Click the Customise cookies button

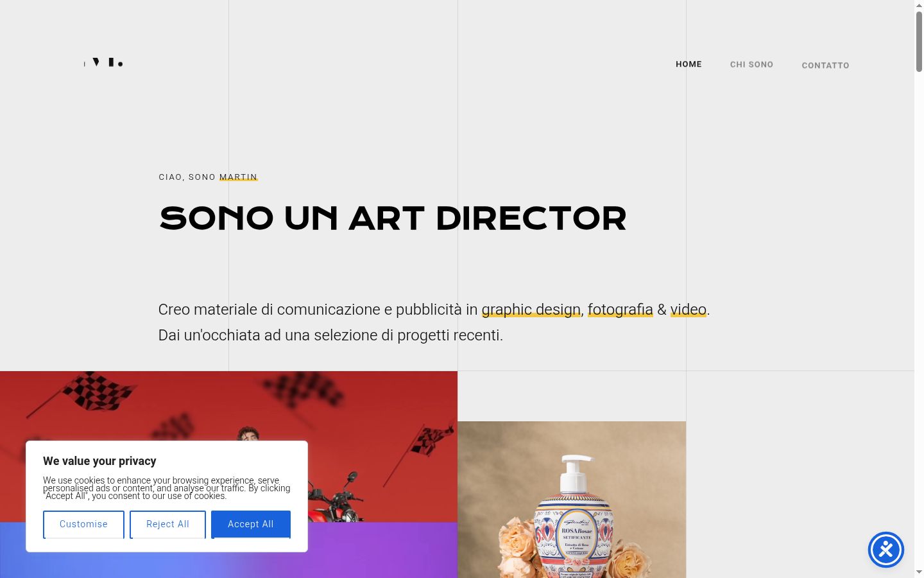point(83,525)
